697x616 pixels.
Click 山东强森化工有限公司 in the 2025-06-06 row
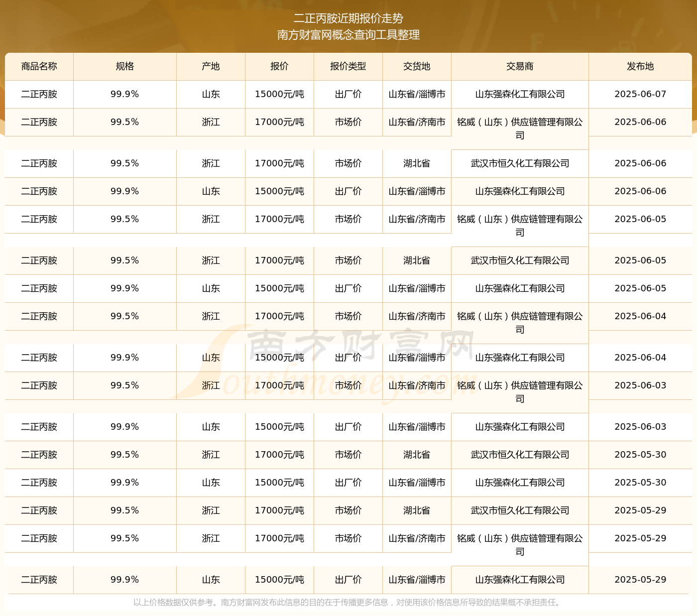(x=520, y=191)
